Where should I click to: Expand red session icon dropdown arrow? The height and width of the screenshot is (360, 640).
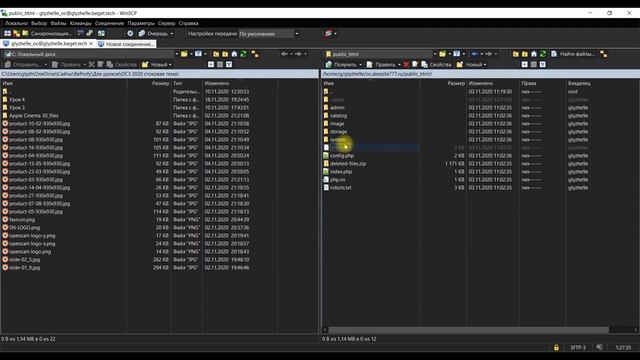click(335, 33)
